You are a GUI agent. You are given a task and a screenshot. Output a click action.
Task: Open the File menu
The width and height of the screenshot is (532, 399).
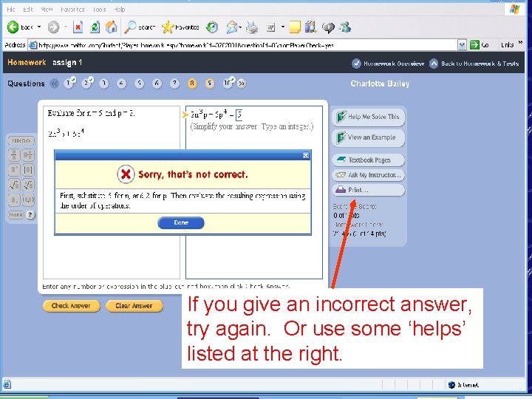coord(11,10)
